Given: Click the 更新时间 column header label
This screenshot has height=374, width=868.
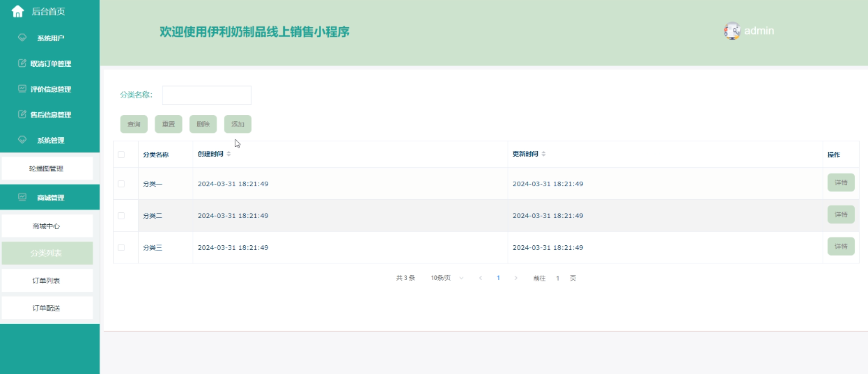Looking at the screenshot, I should coord(525,154).
